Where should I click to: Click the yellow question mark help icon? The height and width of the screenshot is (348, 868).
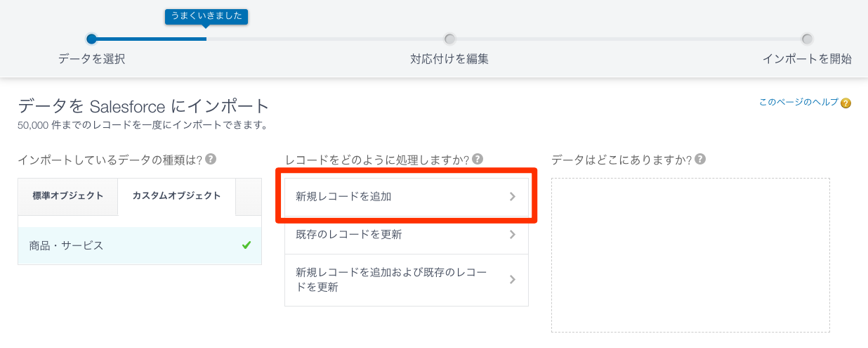click(x=846, y=103)
